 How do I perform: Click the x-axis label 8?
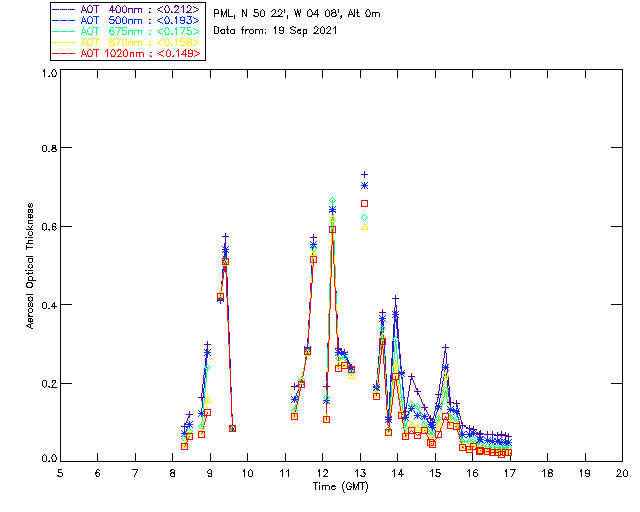pyautogui.click(x=173, y=473)
